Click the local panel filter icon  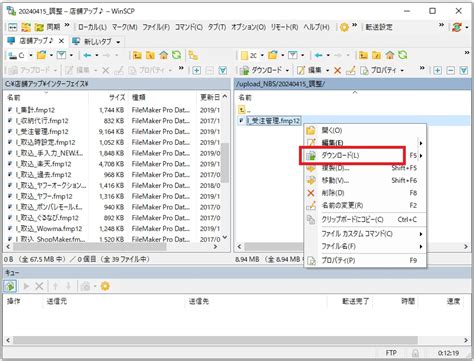point(61,55)
